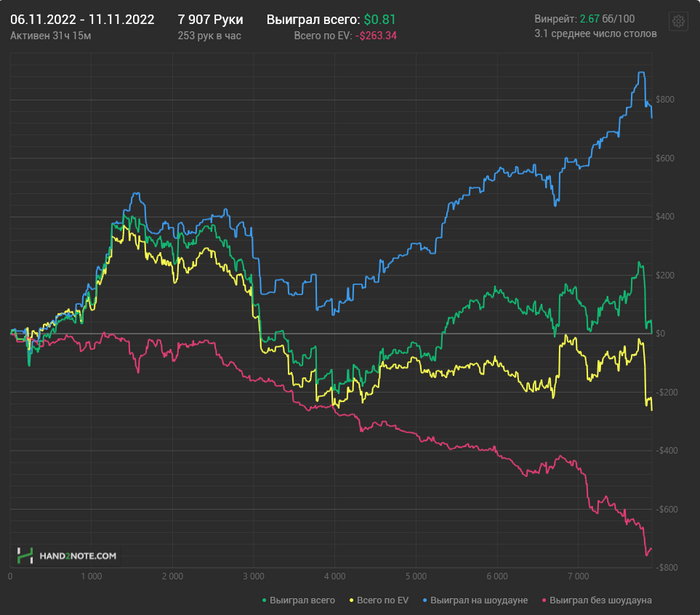Image resolution: width=700 pixels, height=615 pixels.
Task: Click the EV total value -$263.34
Action: pyautogui.click(x=376, y=36)
